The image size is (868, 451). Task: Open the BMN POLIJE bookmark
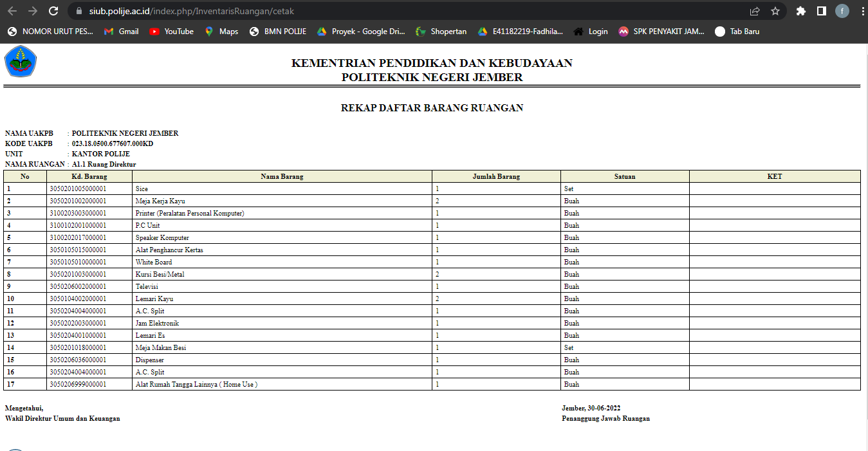pyautogui.click(x=277, y=31)
